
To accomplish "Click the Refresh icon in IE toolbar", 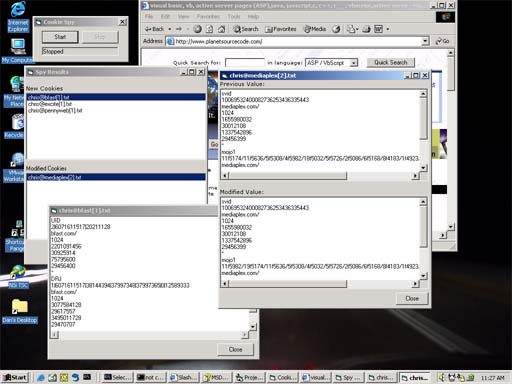I will 209,29.
